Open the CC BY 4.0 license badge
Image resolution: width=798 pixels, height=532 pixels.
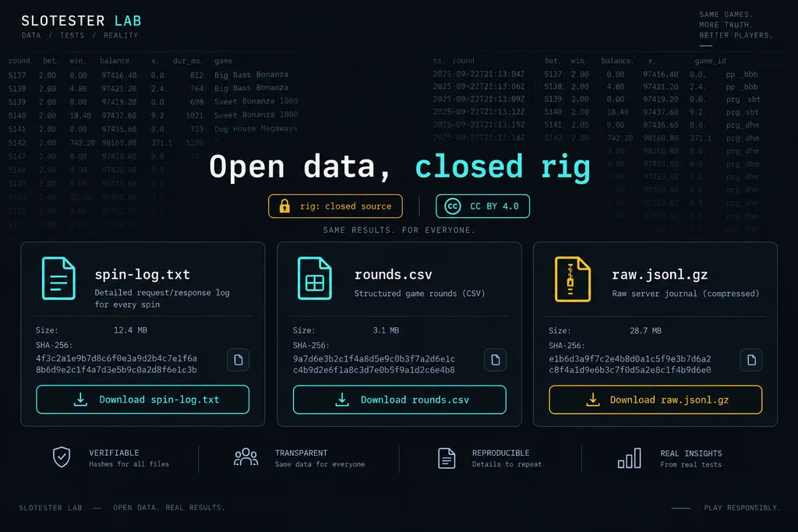(482, 206)
